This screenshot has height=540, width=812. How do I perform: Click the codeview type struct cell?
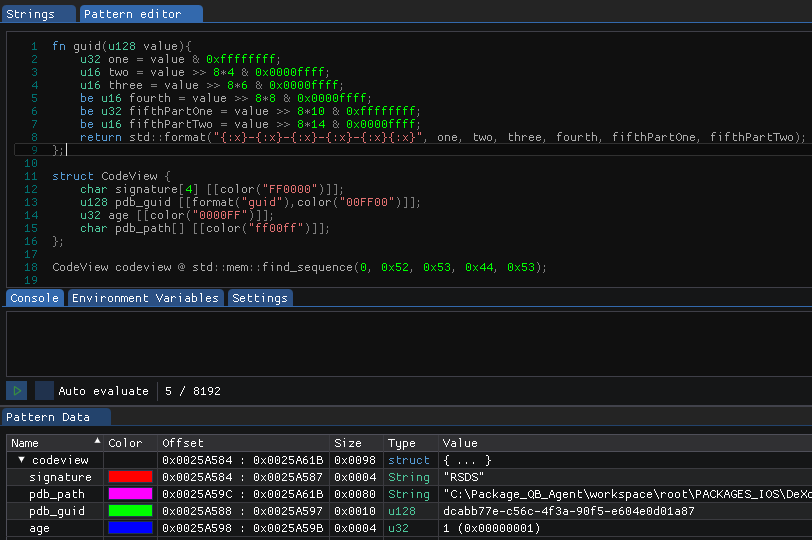[x=409, y=460]
